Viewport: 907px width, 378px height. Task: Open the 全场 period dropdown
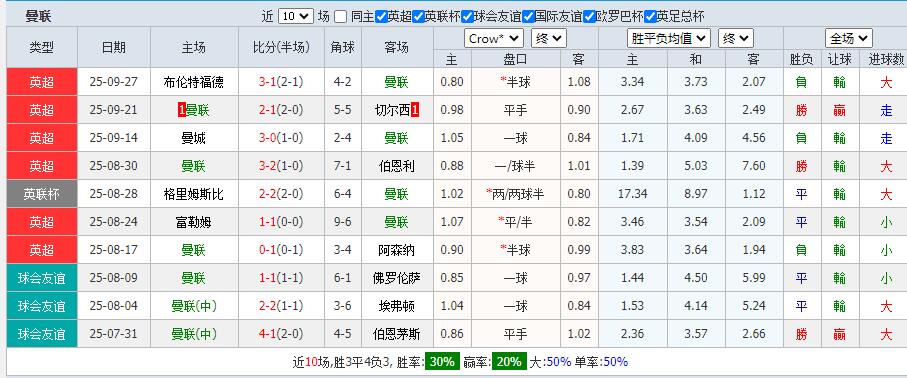849,39
